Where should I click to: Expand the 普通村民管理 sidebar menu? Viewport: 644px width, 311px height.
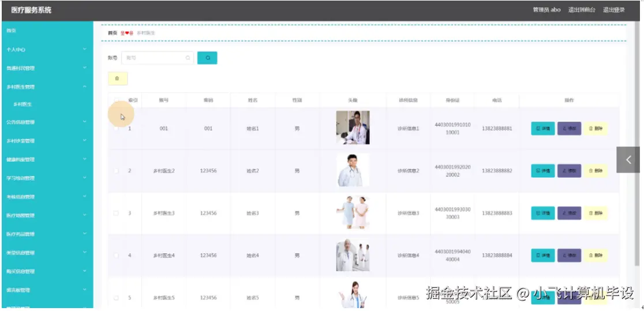point(47,68)
